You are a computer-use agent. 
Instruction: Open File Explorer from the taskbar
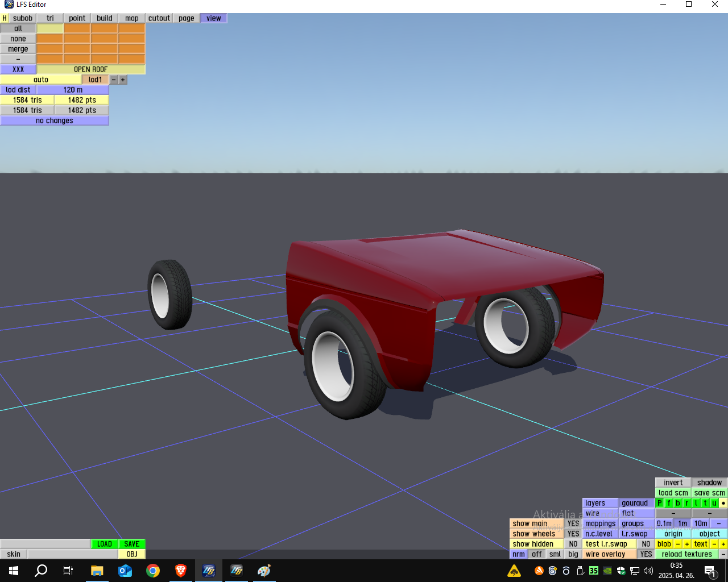coord(97,571)
